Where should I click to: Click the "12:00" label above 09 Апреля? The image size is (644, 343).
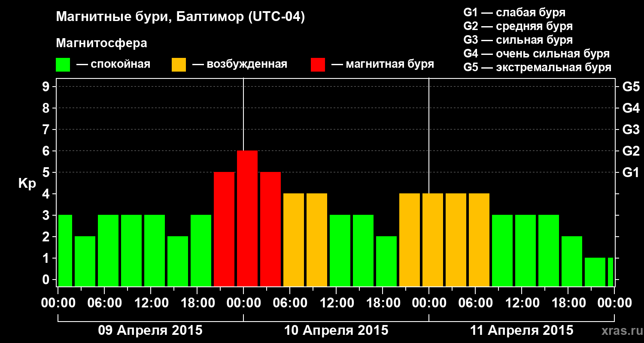[151, 303]
